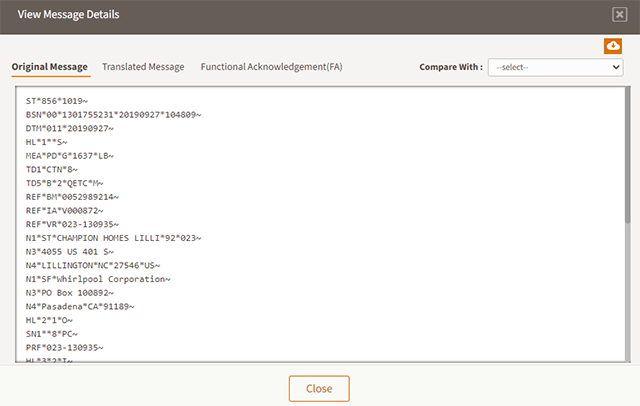Screen dimensions: 640x406
Task: Switch to the Translated Message tab
Action: [143, 67]
